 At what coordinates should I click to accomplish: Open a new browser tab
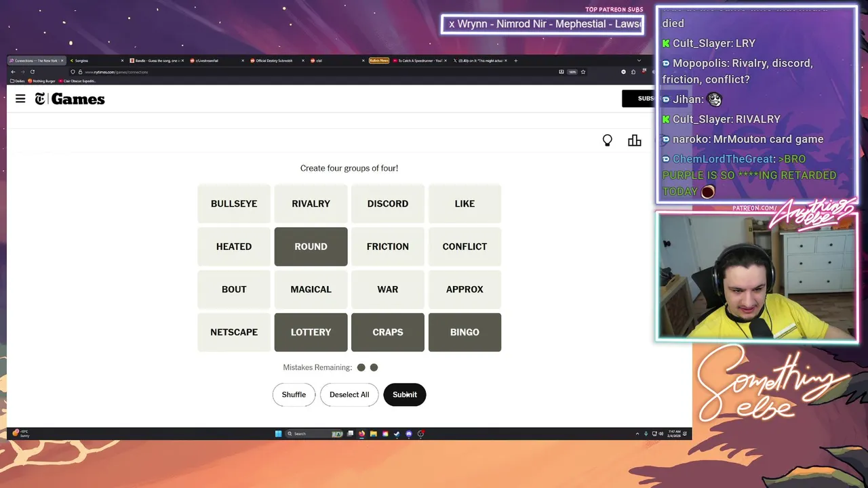516,60
